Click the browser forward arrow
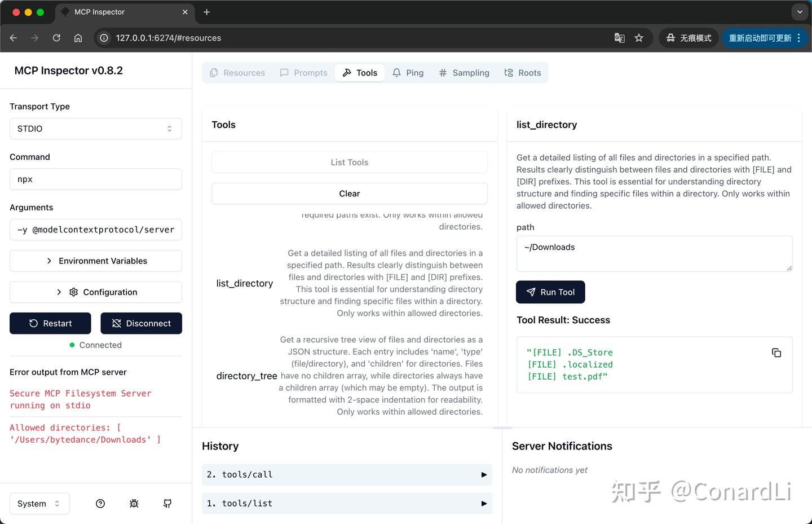Image resolution: width=812 pixels, height=524 pixels. tap(35, 38)
